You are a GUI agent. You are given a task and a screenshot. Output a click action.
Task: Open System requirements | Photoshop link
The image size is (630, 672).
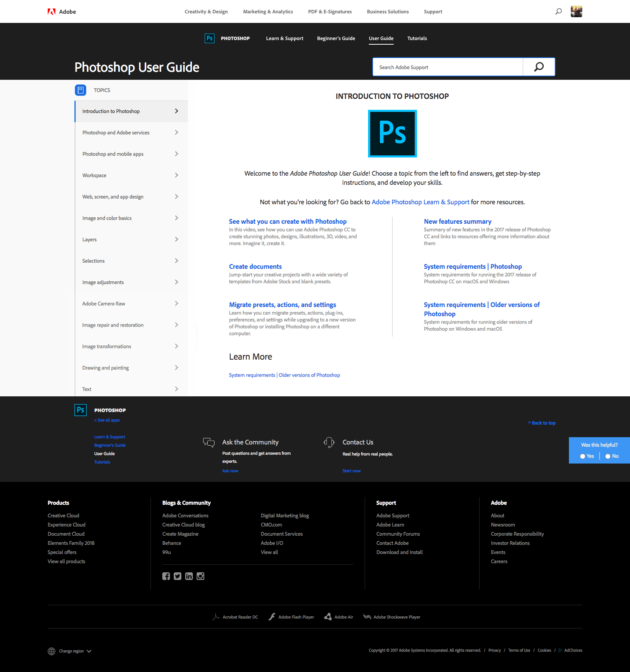473,267
